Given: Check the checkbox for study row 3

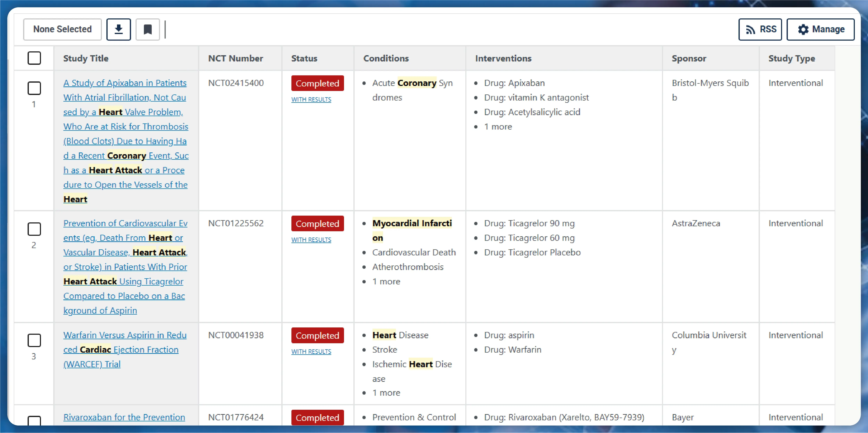Looking at the screenshot, I should [x=34, y=340].
